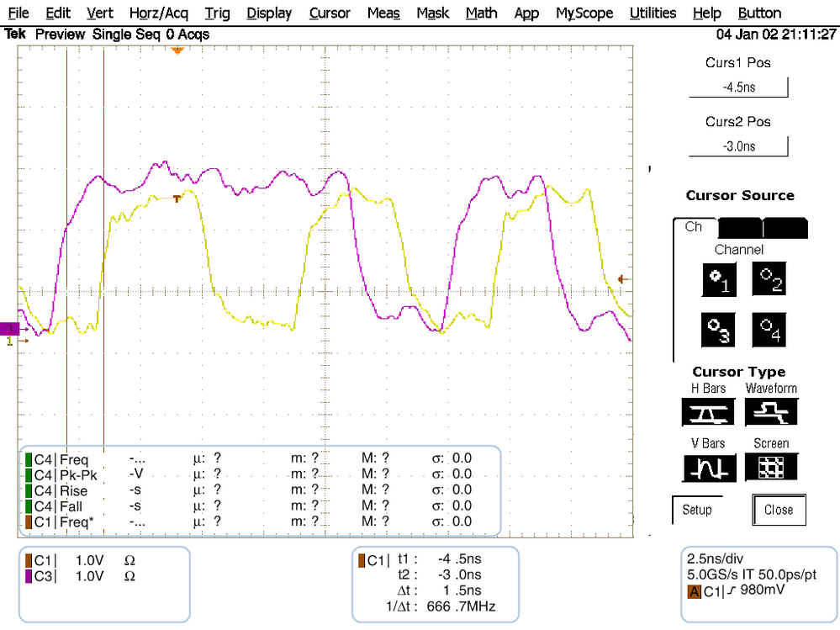The height and width of the screenshot is (630, 840).
Task: Select the C1 Freq* measurement row
Action: (249, 521)
